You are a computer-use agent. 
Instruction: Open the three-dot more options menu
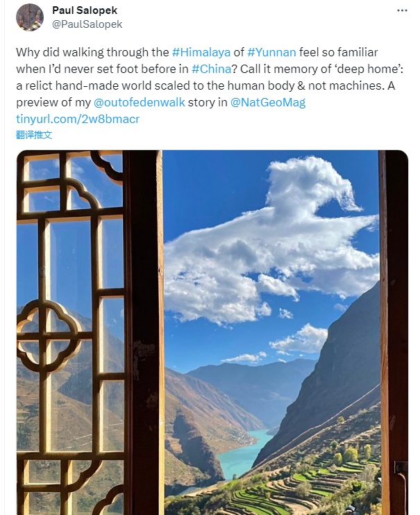click(x=402, y=11)
